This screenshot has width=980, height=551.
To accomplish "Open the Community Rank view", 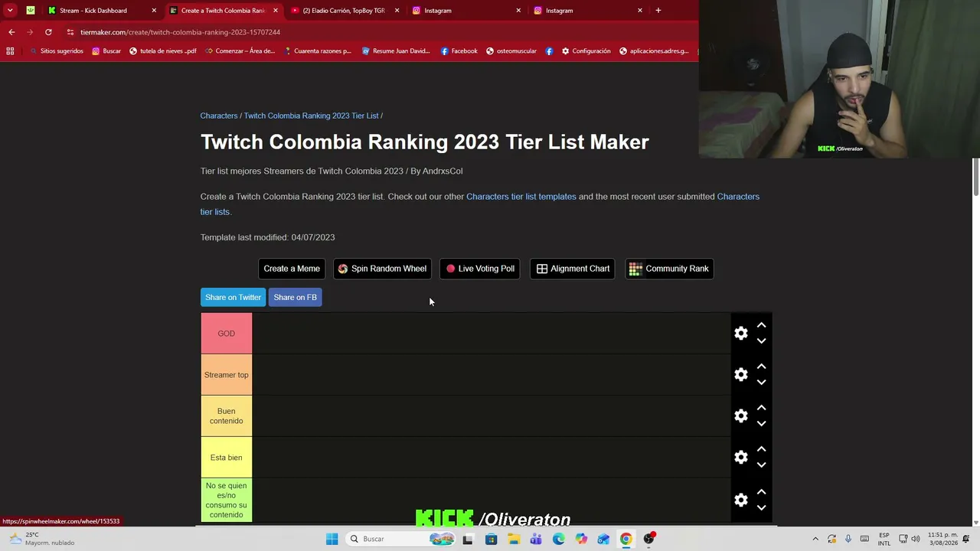I will (669, 269).
